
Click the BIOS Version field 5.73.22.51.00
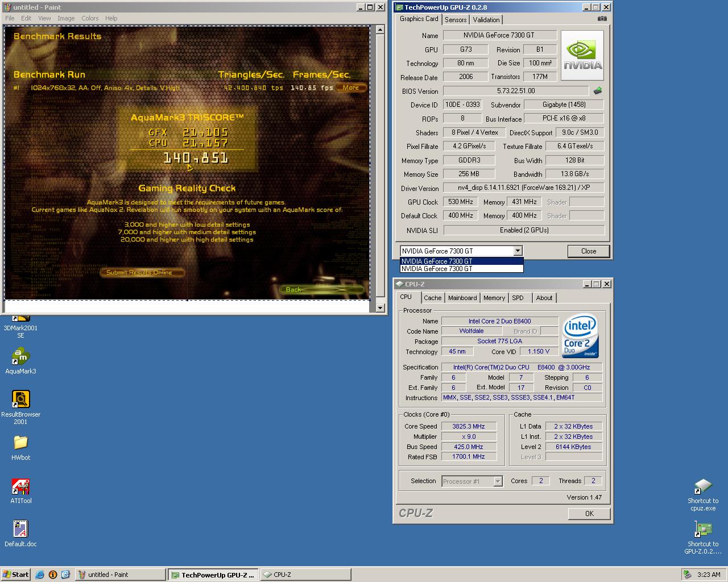(516, 91)
